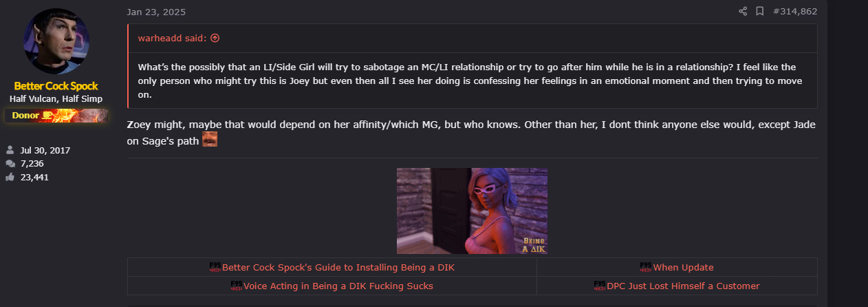This screenshot has height=307, width=868.
Task: Click the emoji image after "Sage's path"
Action: tap(210, 140)
